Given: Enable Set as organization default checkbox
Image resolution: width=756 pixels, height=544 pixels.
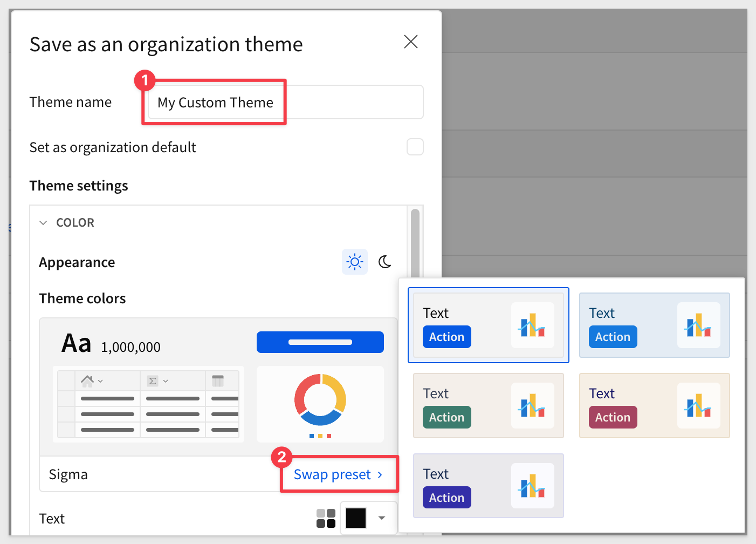Looking at the screenshot, I should [415, 147].
